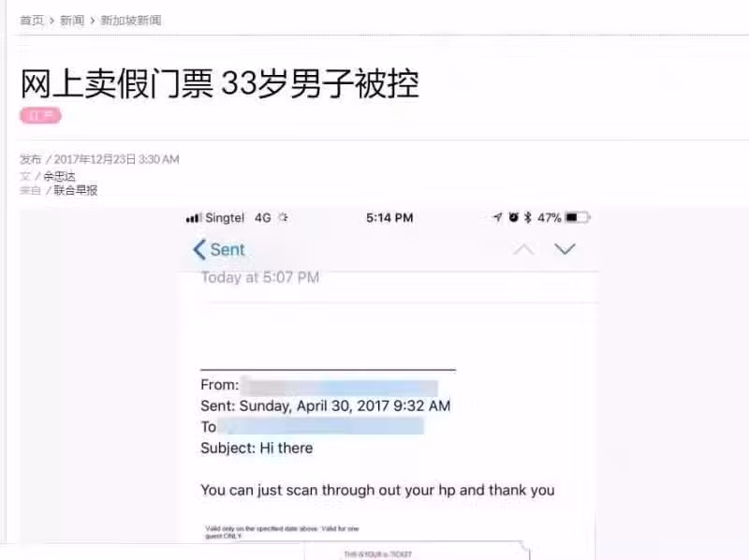Tap the blue back chevron beside Sent
The image size is (749, 560).
(199, 249)
